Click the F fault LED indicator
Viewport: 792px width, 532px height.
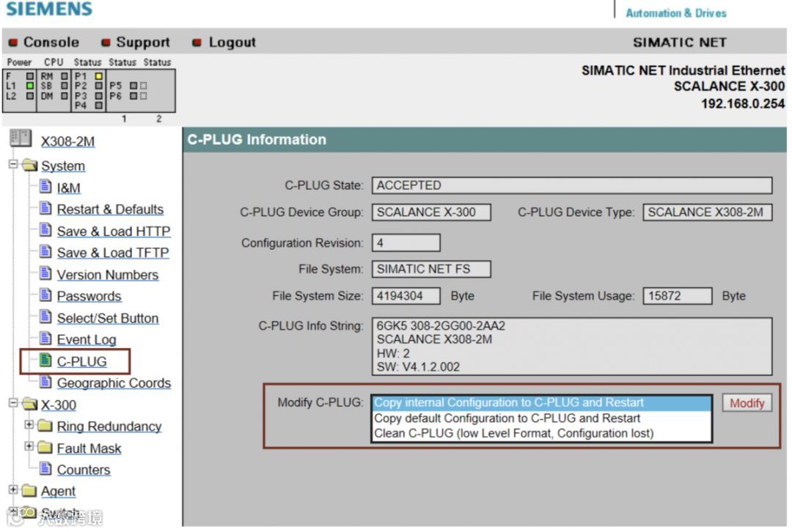(30, 76)
